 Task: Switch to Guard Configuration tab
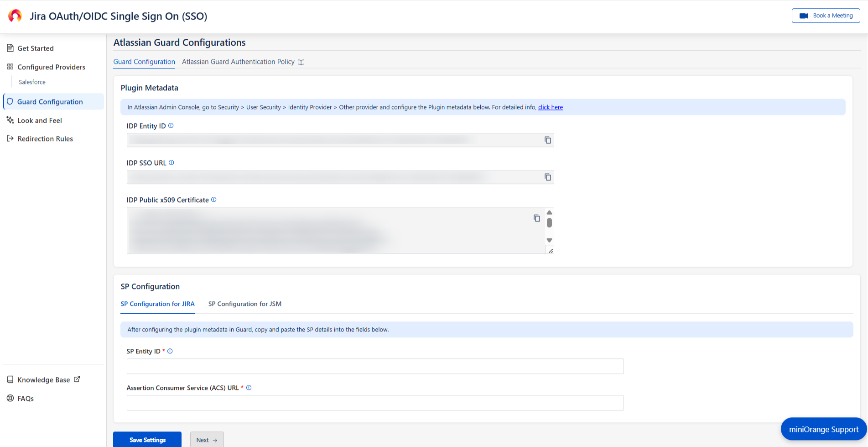pyautogui.click(x=144, y=62)
